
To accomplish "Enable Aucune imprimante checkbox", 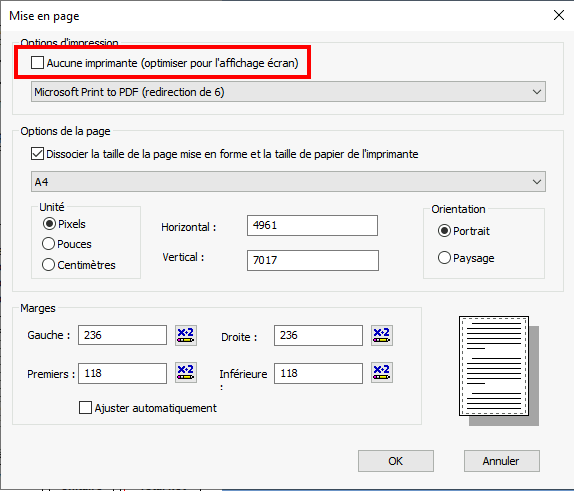I will point(37,63).
